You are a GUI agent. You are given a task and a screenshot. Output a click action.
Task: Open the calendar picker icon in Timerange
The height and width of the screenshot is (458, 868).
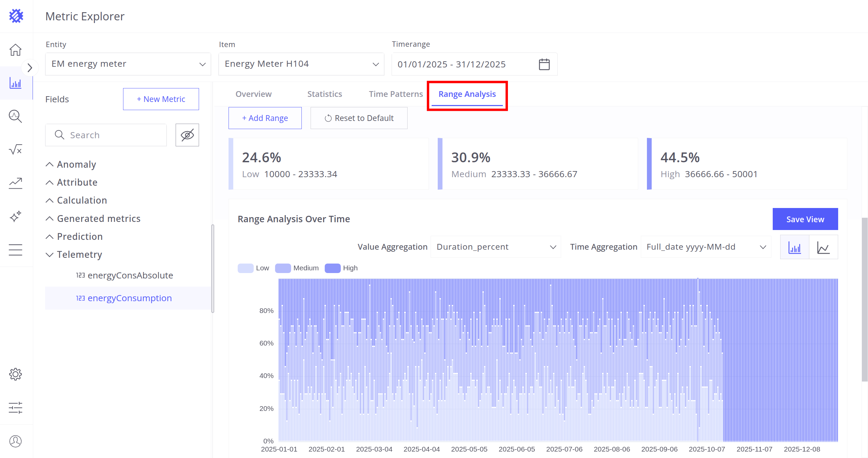(544, 64)
